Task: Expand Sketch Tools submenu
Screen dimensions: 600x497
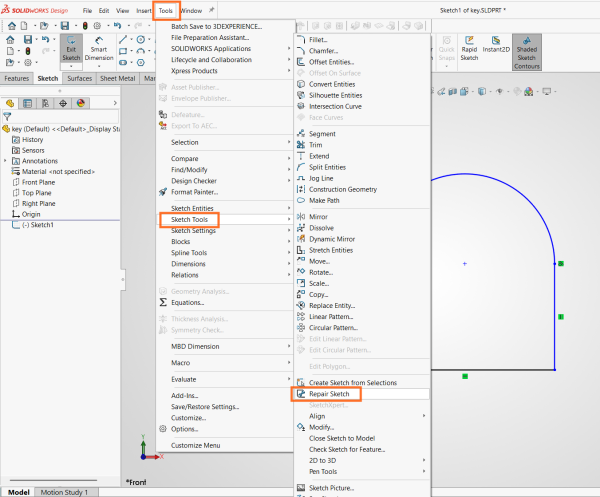Action: click(x=225, y=220)
